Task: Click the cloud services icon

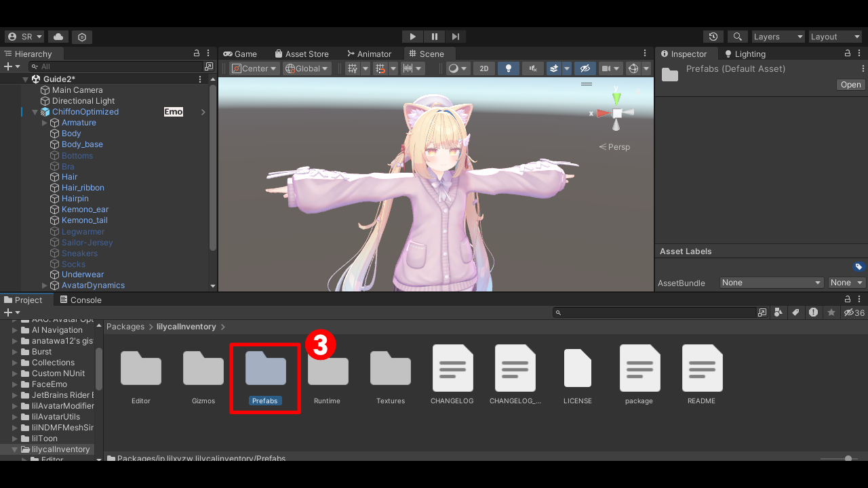Action: click(58, 37)
